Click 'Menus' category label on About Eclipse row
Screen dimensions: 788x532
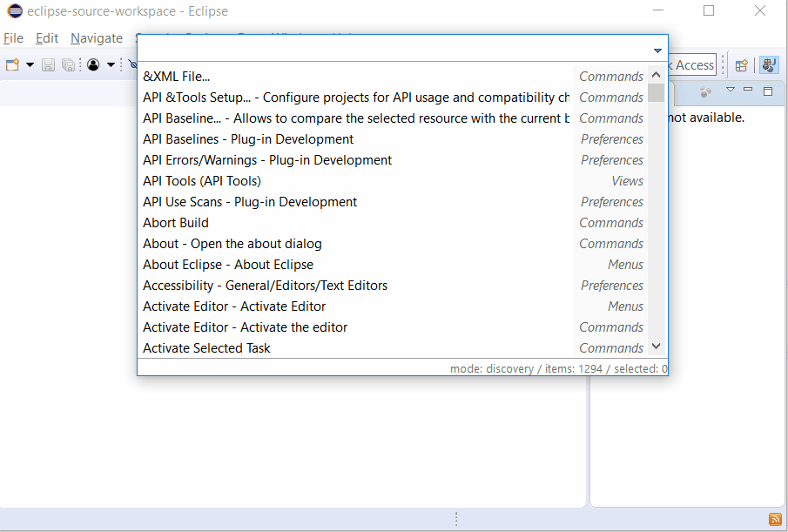tap(626, 265)
